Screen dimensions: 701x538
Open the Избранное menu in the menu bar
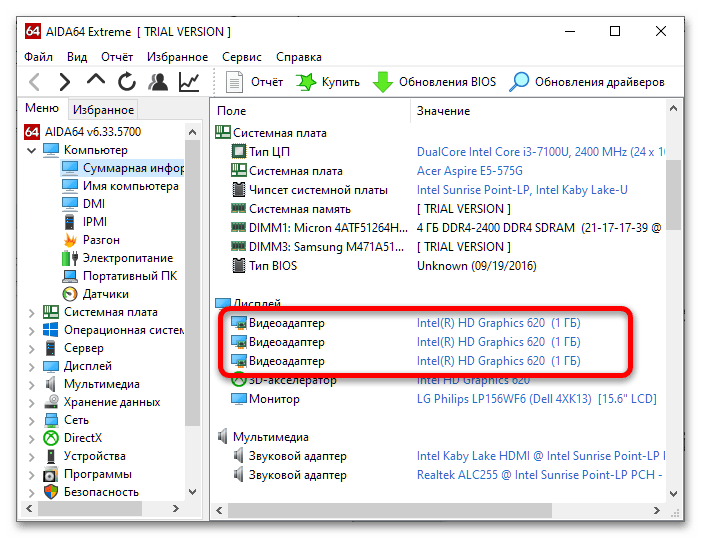[x=177, y=57]
